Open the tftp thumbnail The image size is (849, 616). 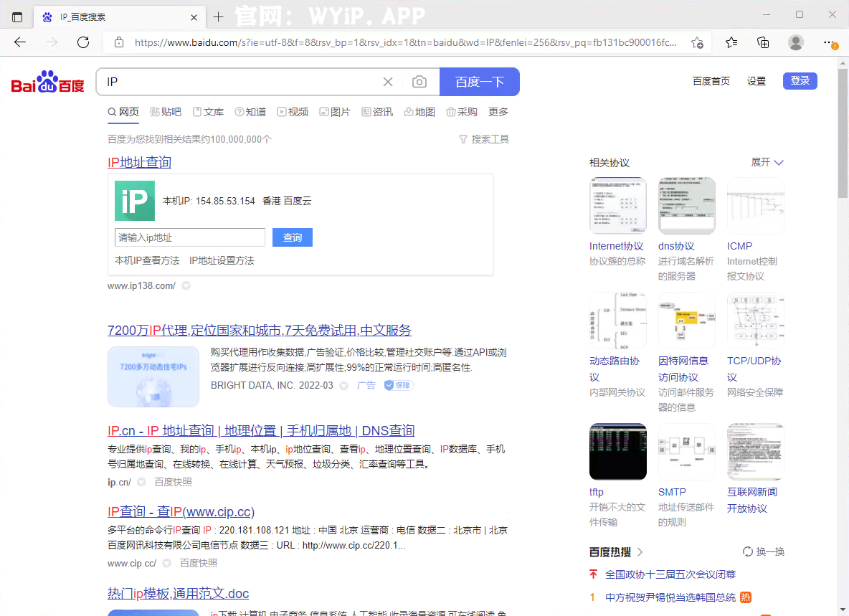click(618, 452)
